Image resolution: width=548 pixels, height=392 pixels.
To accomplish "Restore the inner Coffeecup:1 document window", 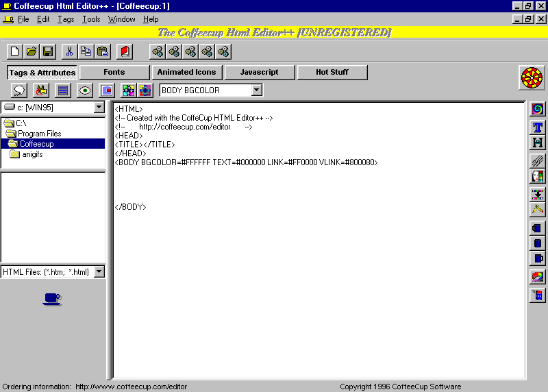I will 528,19.
